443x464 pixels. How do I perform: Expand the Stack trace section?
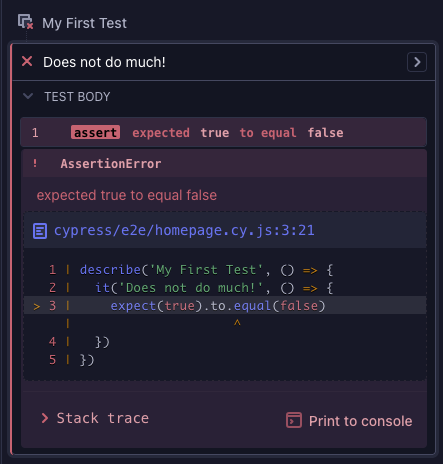(x=95, y=418)
